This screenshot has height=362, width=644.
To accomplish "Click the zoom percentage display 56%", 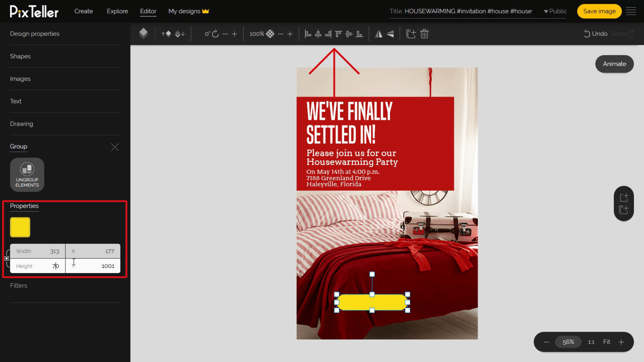I will [568, 342].
